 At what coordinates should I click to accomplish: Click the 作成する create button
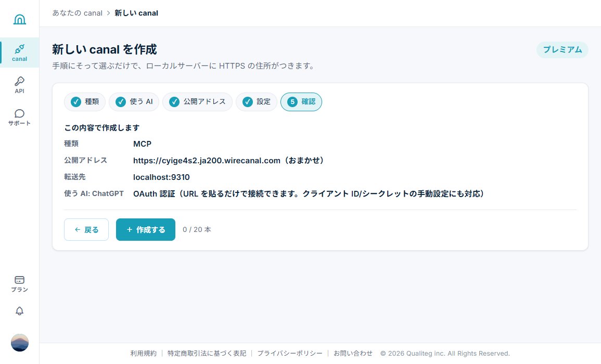[146, 229]
